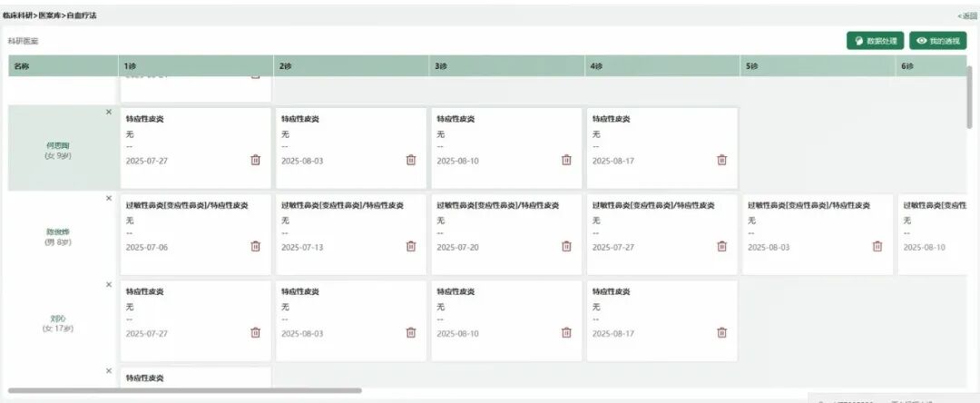This screenshot has height=403, width=980.
Task: Click the 4诊 column header
Action: point(662,65)
